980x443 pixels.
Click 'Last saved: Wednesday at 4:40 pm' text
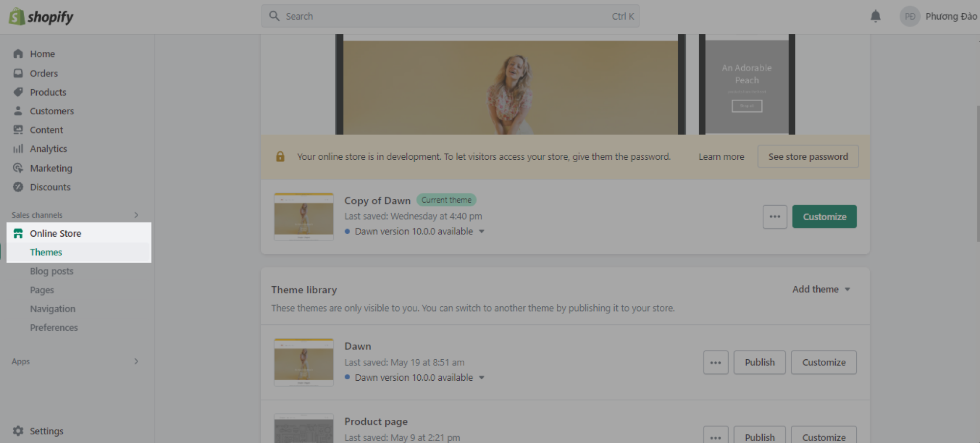coord(413,216)
